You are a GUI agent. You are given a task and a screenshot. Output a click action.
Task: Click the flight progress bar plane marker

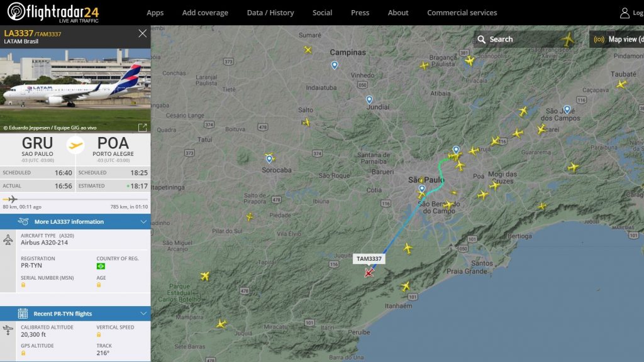tap(13, 199)
